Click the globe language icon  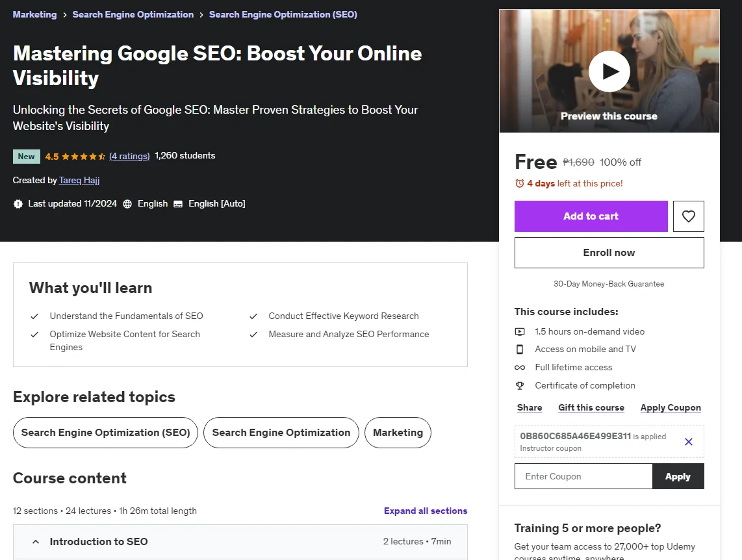(x=127, y=204)
